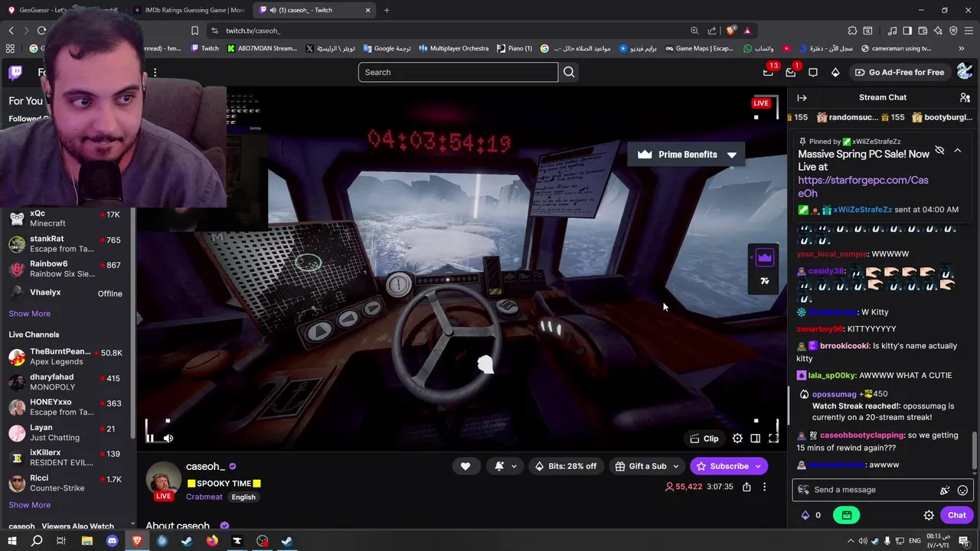
Task: Open the Subscribe dropdown chevron
Action: (759, 466)
